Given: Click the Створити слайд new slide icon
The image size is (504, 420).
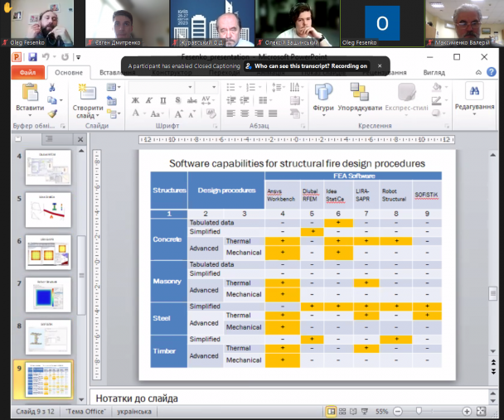Looking at the screenshot, I should pyautogui.click(x=87, y=92).
